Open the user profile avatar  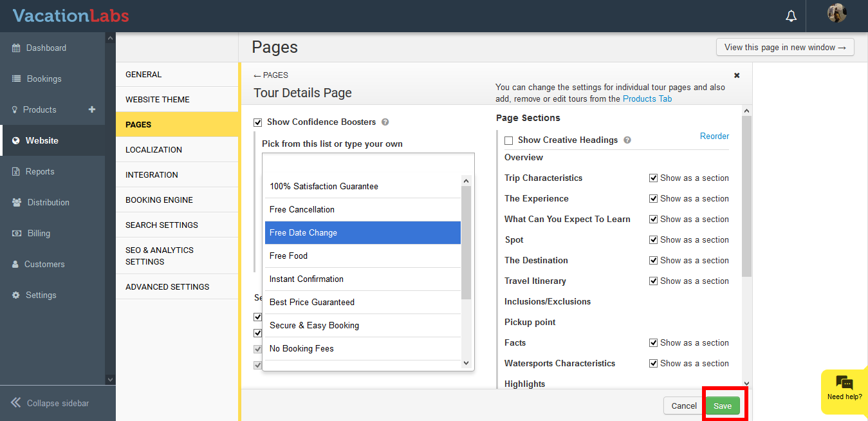836,14
